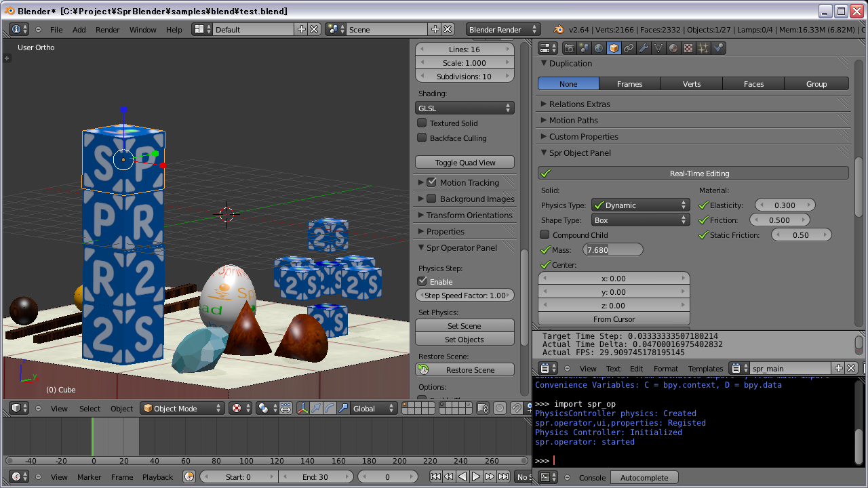Viewport: 868px width, 488px height.
Task: Click the Set Objects button
Action: pyautogui.click(x=465, y=340)
